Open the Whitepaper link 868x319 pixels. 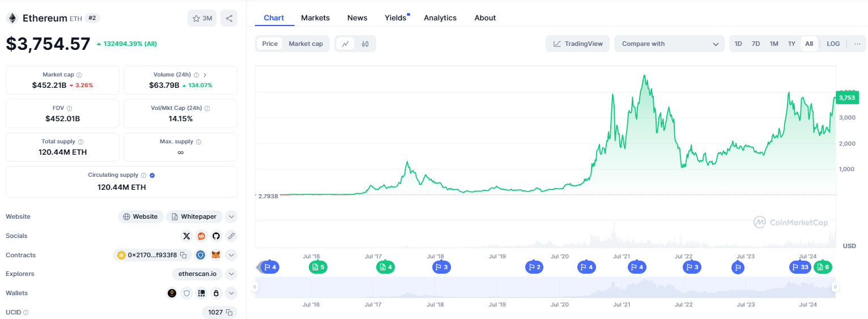click(x=194, y=216)
